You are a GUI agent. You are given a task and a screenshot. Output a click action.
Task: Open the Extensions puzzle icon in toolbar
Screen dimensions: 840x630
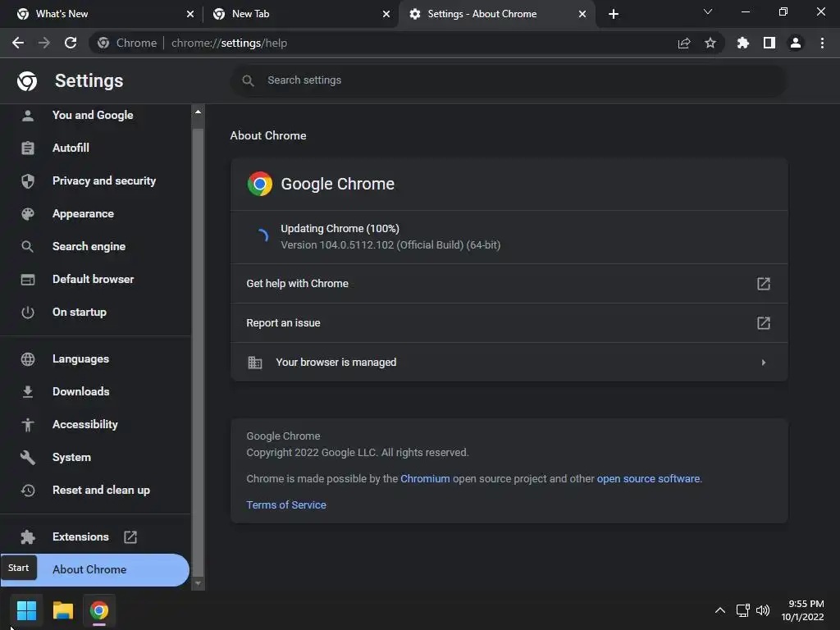[743, 43]
